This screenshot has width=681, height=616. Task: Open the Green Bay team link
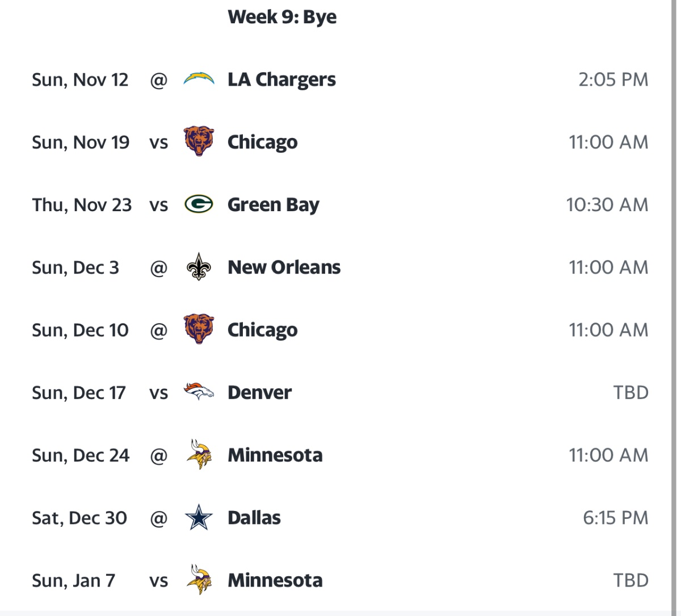pos(273,205)
